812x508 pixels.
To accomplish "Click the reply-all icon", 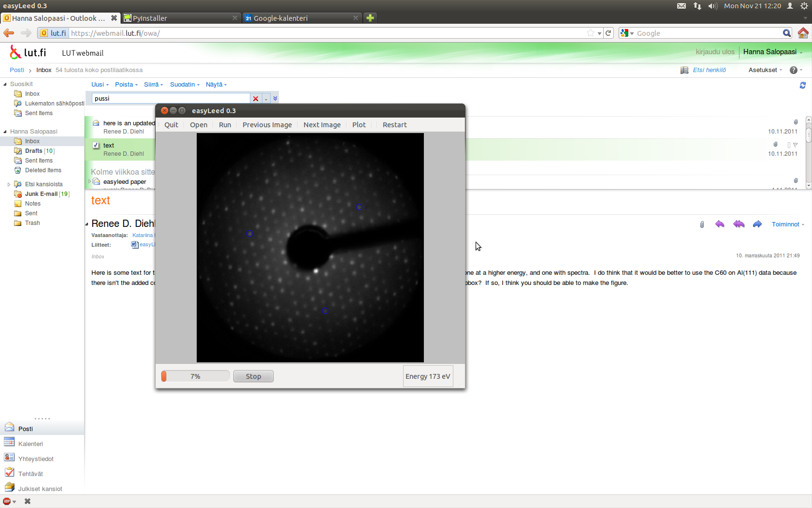I will [x=739, y=224].
